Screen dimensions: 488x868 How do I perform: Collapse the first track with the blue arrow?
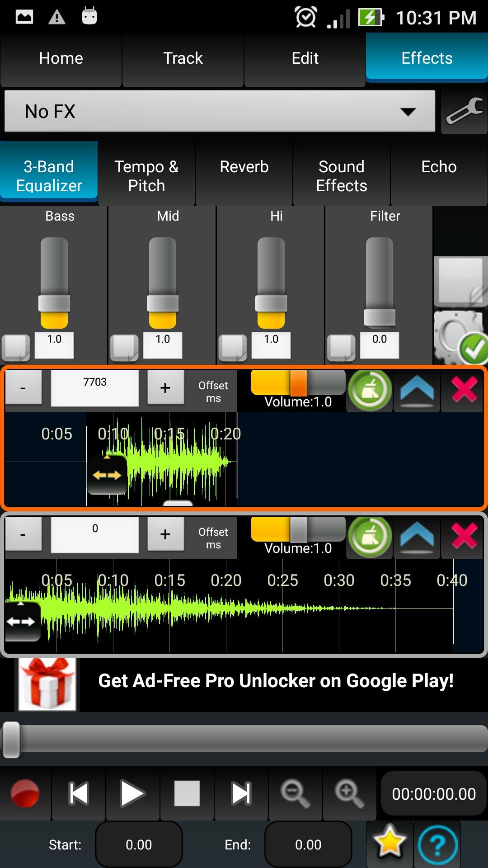(417, 391)
